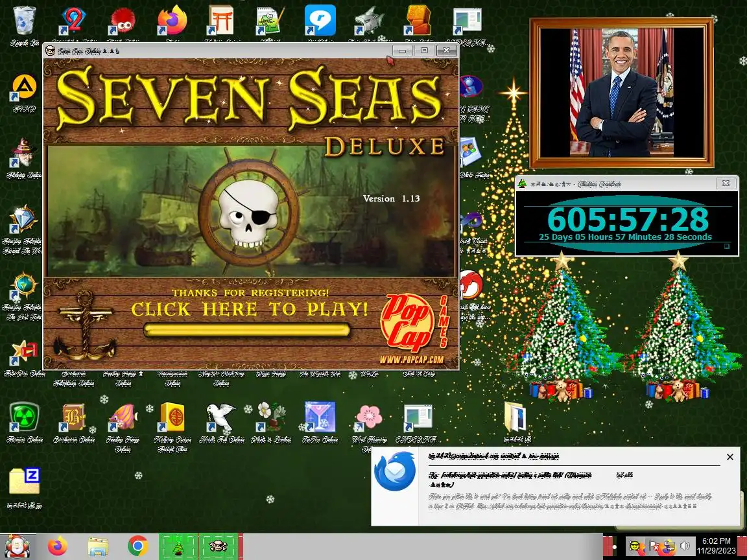Open the torii gate Mahjong desktop shortcut
Screen dimensions: 747x560
220,21
